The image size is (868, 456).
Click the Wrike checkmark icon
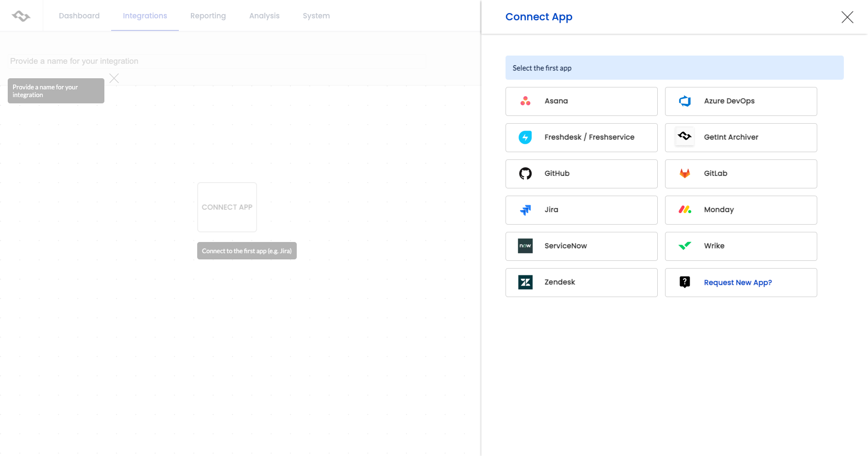[685, 246]
